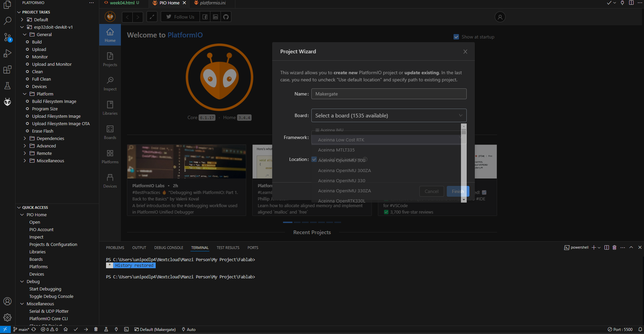Kill the terminal with the trash icon
The width and height of the screenshot is (644, 334).
point(614,248)
